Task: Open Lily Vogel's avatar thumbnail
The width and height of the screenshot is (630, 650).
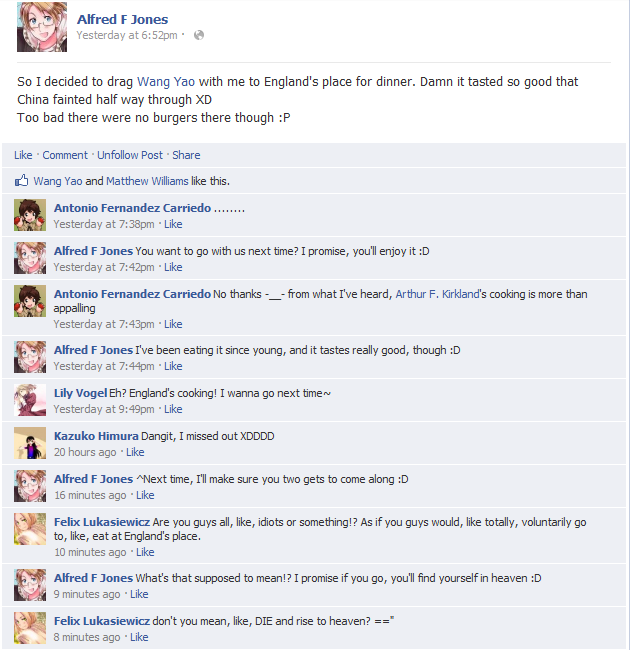Action: click(x=30, y=400)
